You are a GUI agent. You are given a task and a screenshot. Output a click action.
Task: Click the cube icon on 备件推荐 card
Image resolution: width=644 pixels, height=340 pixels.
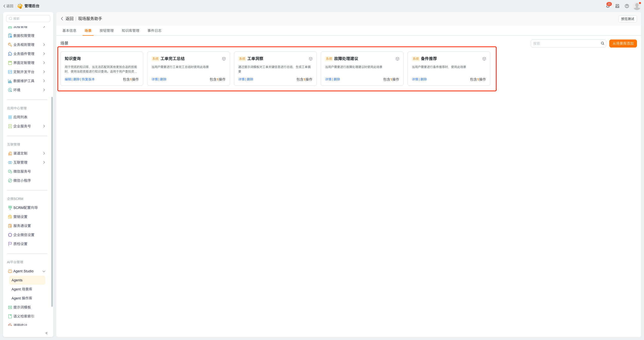(484, 59)
